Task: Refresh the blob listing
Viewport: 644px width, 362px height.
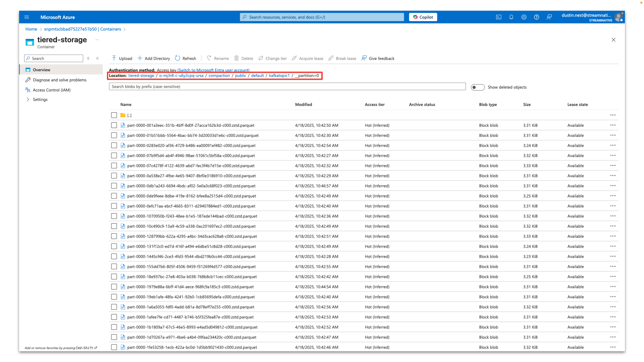Action: pos(185,58)
